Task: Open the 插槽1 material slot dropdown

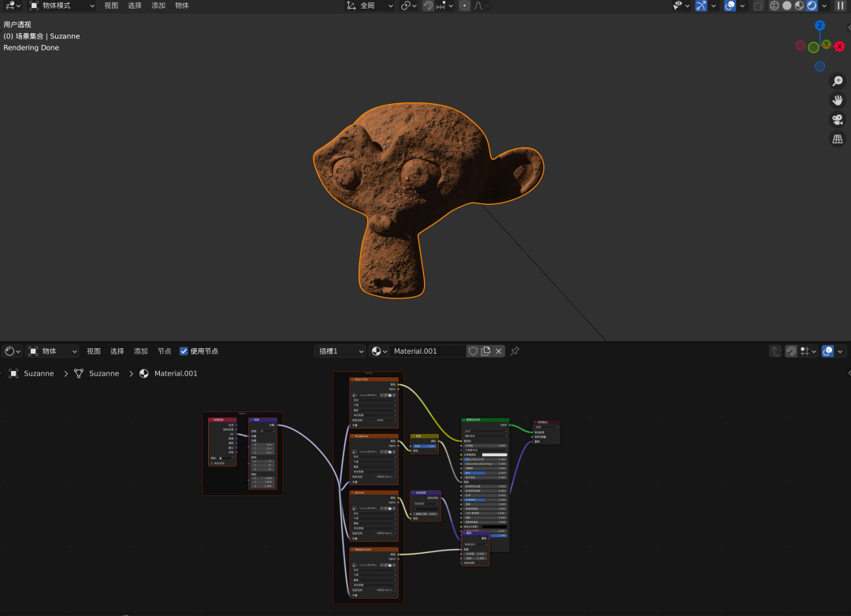Action: click(340, 351)
